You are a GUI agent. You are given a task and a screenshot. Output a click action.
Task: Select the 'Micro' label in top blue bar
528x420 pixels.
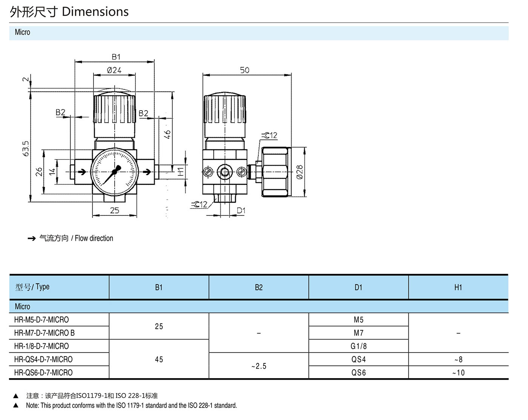point(22,32)
